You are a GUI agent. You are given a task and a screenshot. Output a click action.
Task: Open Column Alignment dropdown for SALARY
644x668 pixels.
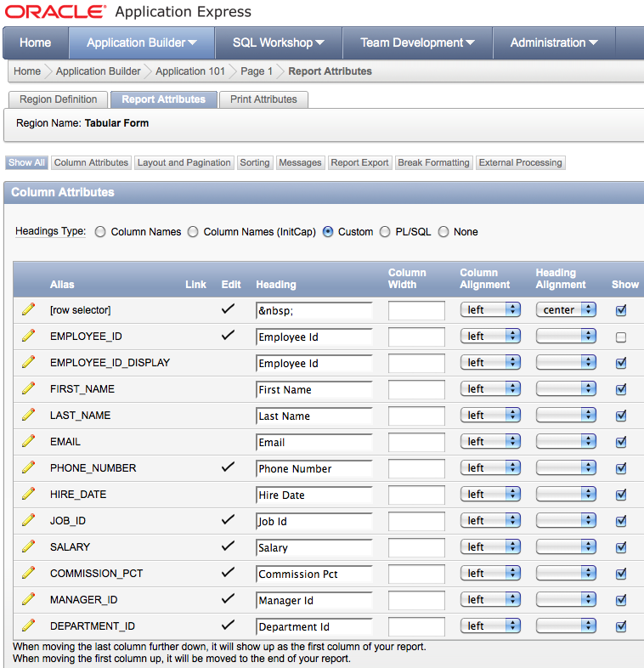point(490,547)
